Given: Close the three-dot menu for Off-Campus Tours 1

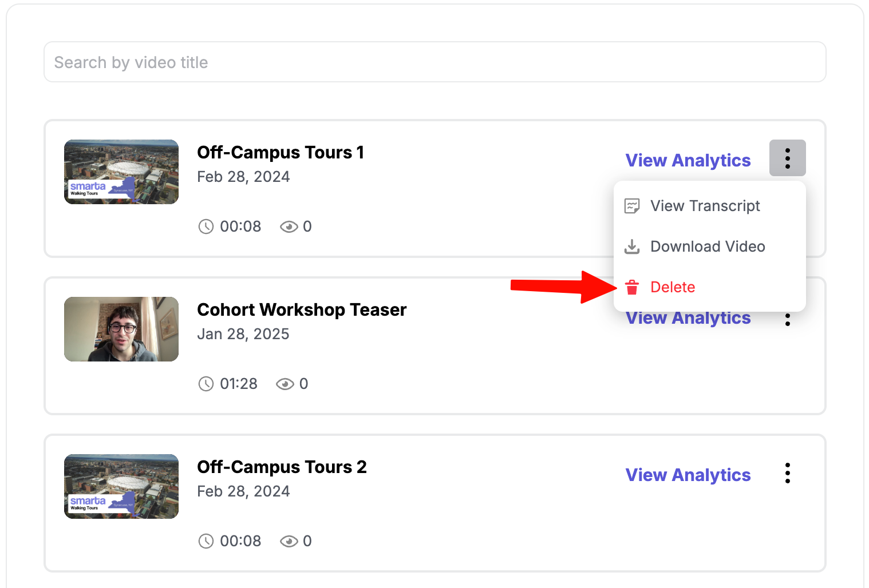Looking at the screenshot, I should click(787, 158).
